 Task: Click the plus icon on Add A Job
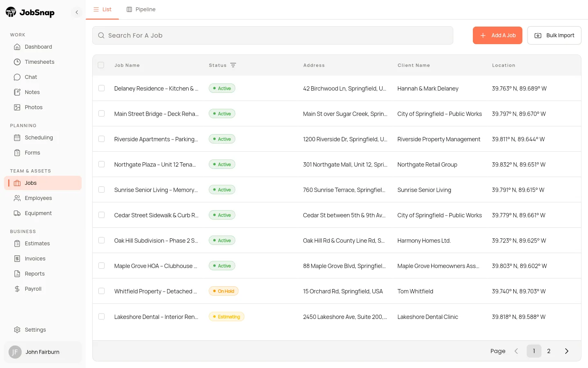coord(483,36)
